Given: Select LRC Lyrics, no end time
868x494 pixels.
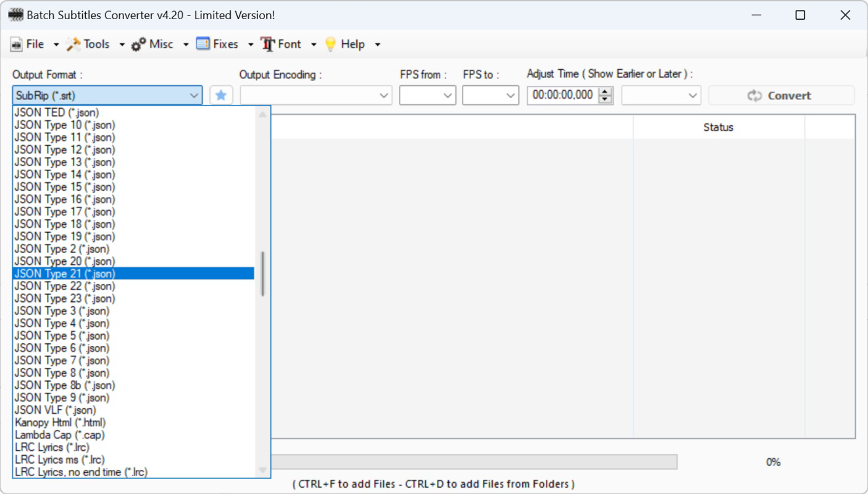Looking at the screenshot, I should [x=133, y=472].
